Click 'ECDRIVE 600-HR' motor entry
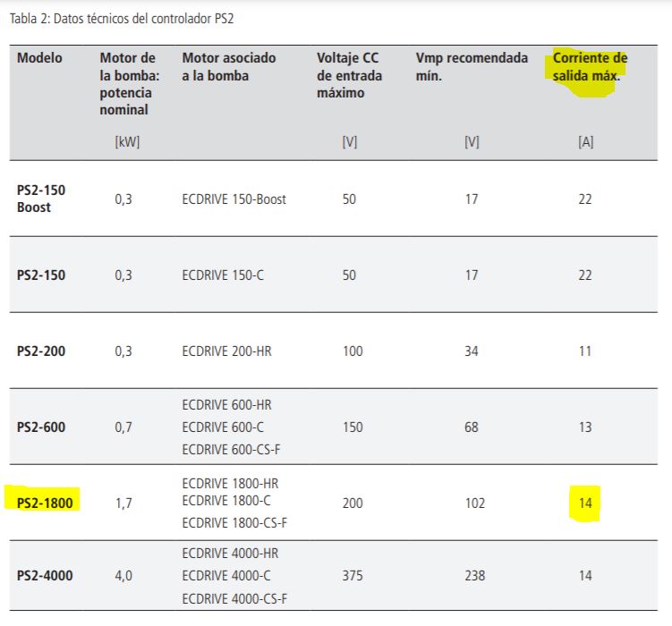Screen dimensions: 672x626 (226, 404)
